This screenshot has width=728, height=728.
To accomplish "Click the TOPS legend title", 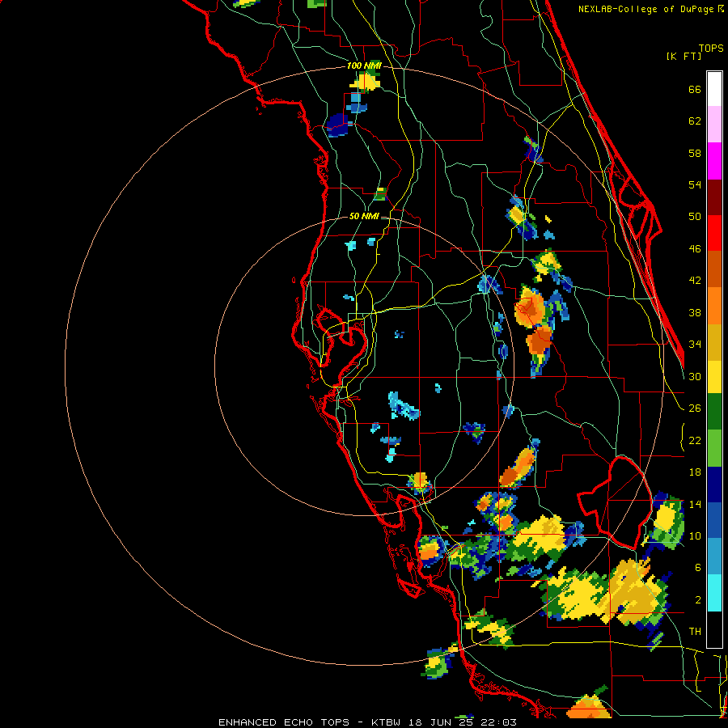I will 711,48.
